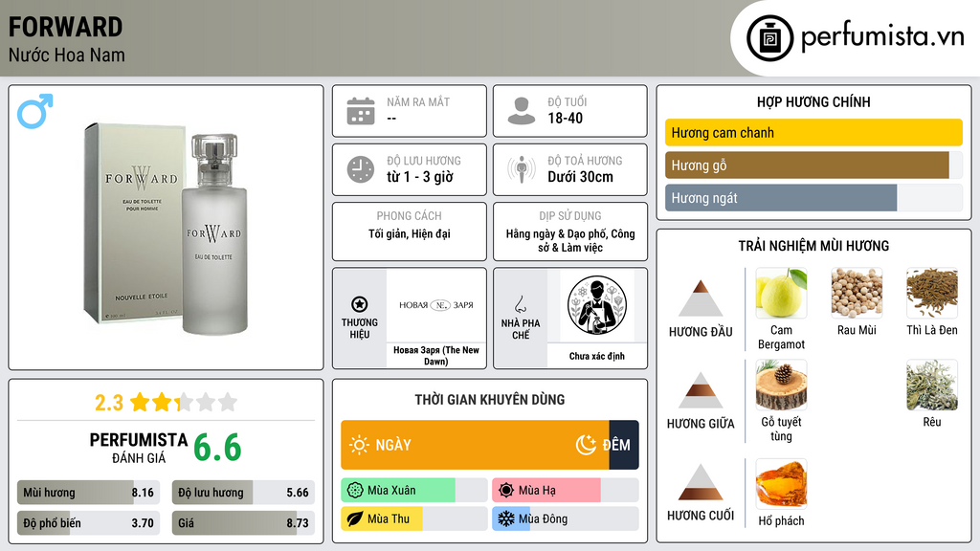Click the longevity value từ 1 - 3 giờ
Viewport: 980px width, 551px height.
pos(420,177)
